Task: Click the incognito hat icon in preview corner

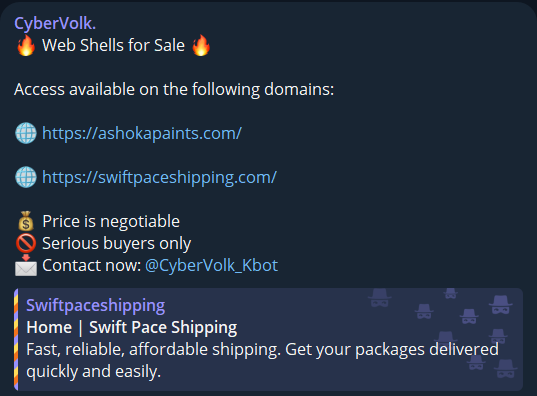Action: click(x=501, y=305)
